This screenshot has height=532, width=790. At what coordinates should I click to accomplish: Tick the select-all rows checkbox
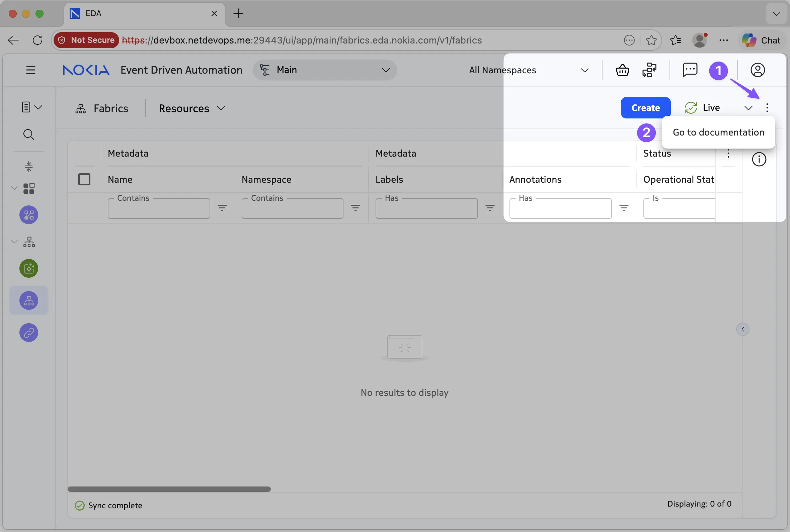pos(84,179)
